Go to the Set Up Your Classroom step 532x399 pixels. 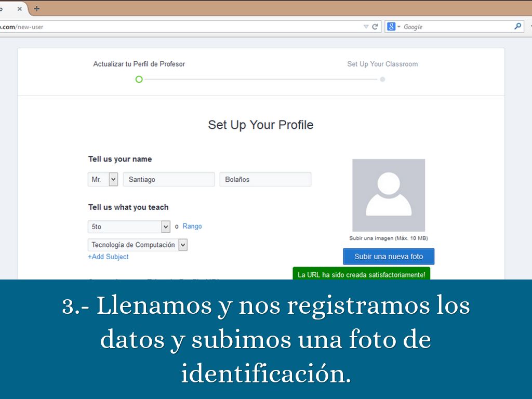coord(382,64)
